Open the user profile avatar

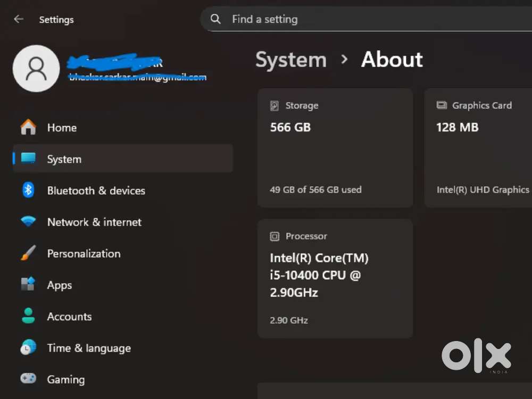click(36, 68)
